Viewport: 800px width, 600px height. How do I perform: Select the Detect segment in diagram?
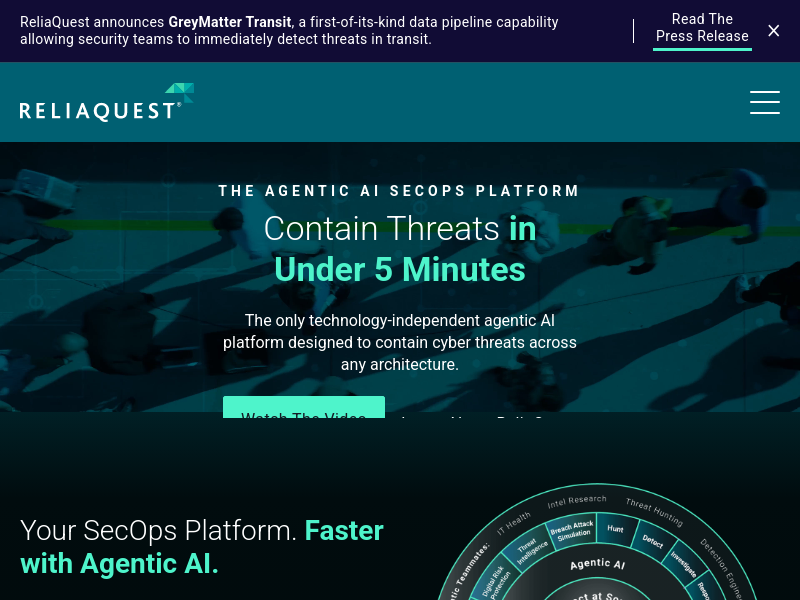[x=653, y=542]
